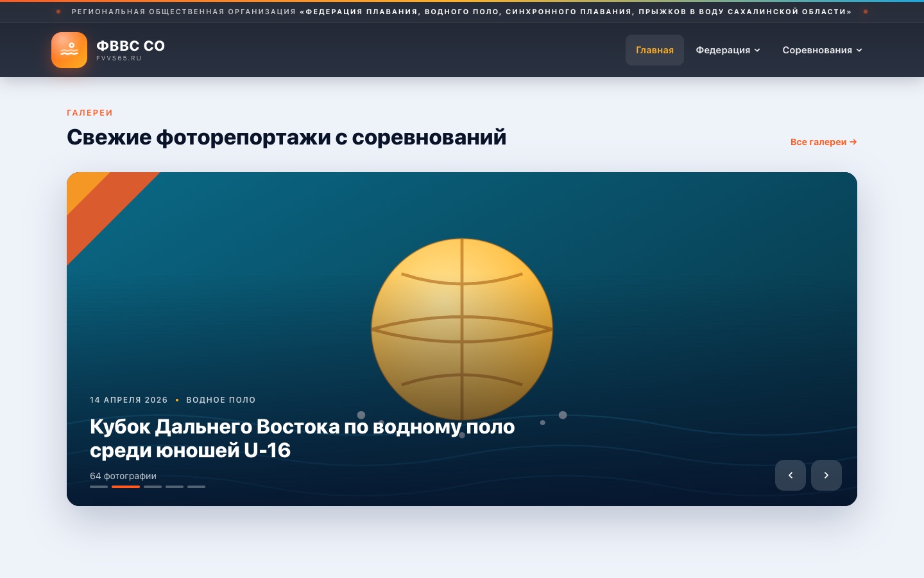This screenshot has height=578, width=924.
Task: Open the Кубок Дальнего Востока gallery title
Action: point(302,438)
